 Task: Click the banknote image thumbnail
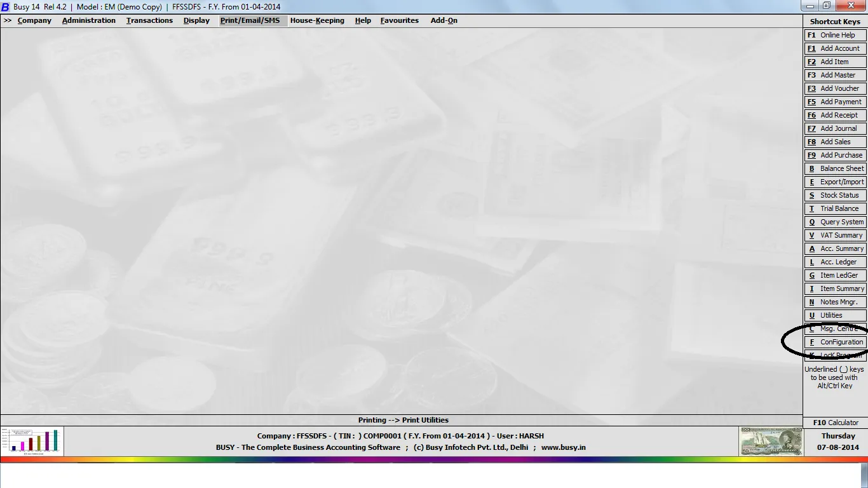[x=771, y=441]
